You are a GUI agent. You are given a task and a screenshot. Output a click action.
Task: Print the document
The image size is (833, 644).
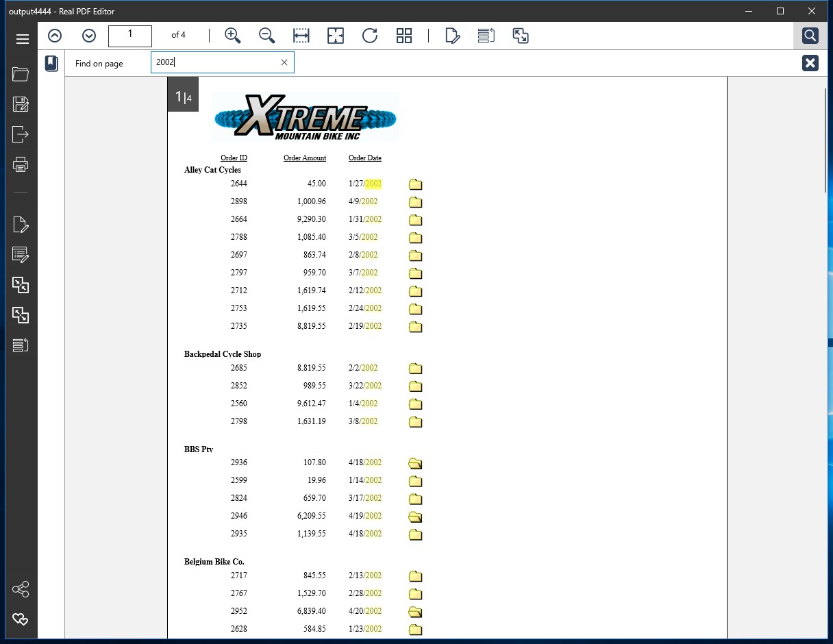pos(21,164)
